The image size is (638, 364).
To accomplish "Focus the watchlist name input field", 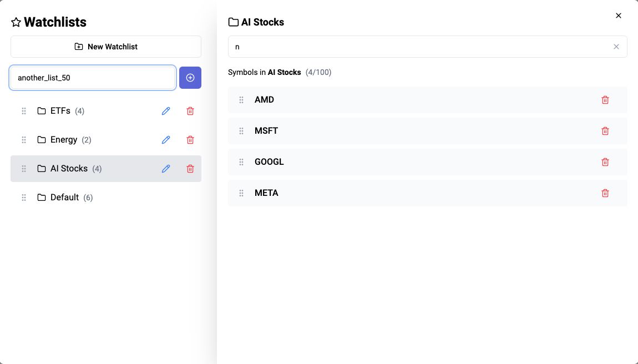I will [x=93, y=78].
